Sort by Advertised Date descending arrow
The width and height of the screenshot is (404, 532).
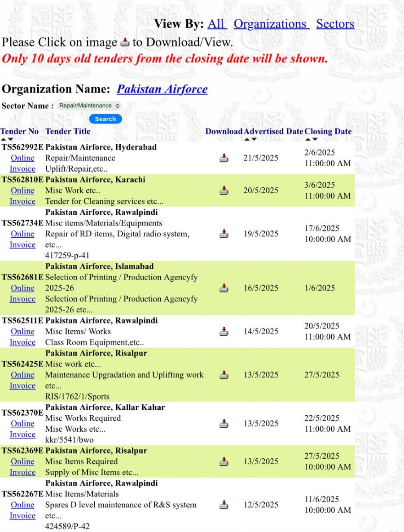pyautogui.click(x=255, y=139)
